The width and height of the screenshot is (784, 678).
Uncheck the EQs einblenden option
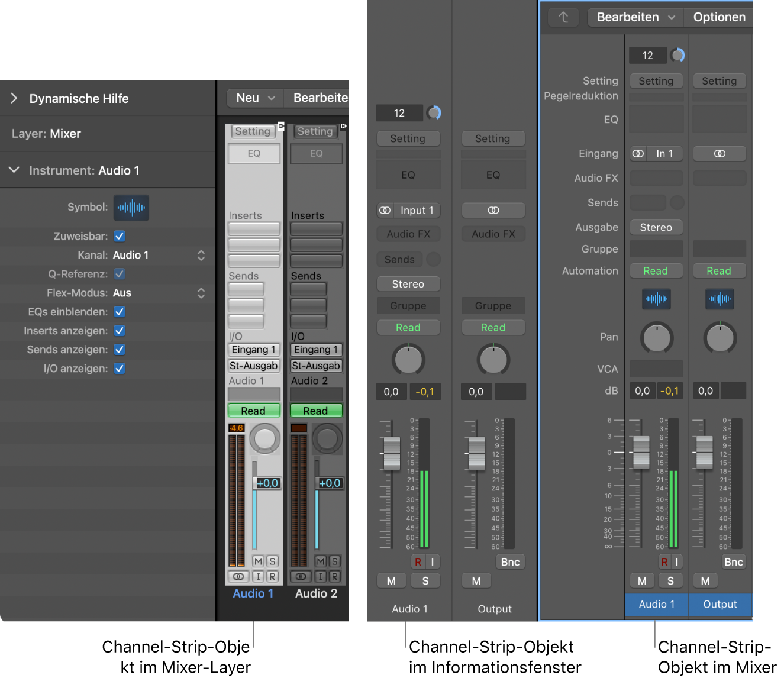(119, 312)
